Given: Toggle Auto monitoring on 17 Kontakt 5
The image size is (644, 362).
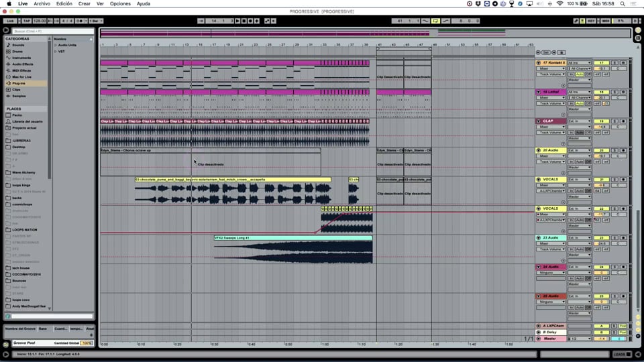Looking at the screenshot, I should [580, 74].
